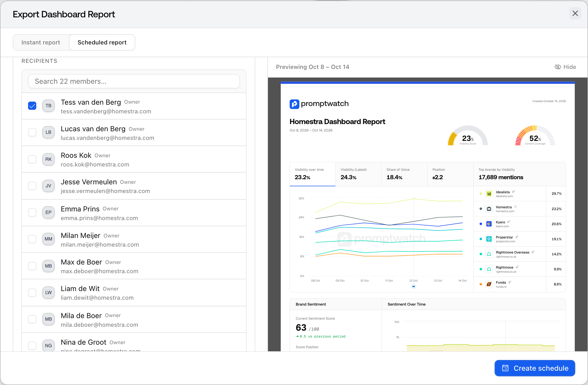Click the Idealista brand logo

(489, 194)
